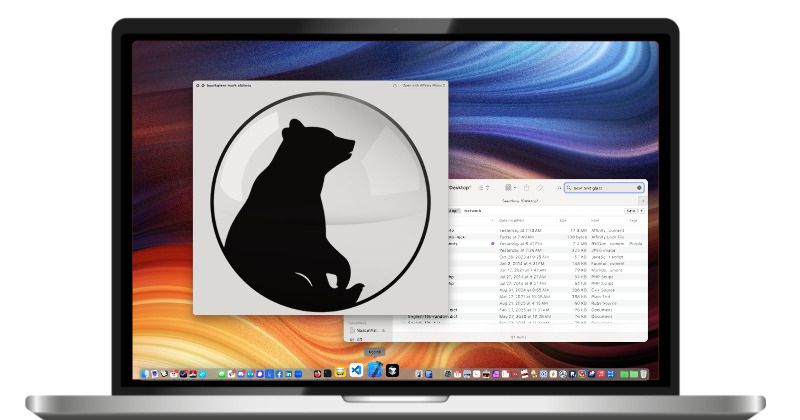
Task: Click the Share icon in Finder toolbar
Action: [x=527, y=187]
